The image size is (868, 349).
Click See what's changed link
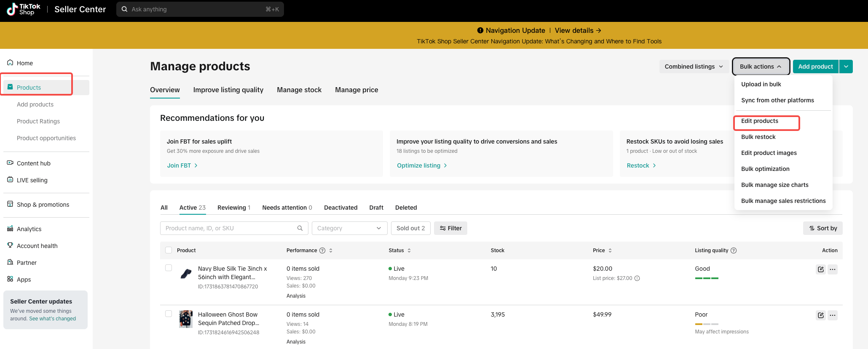point(53,319)
